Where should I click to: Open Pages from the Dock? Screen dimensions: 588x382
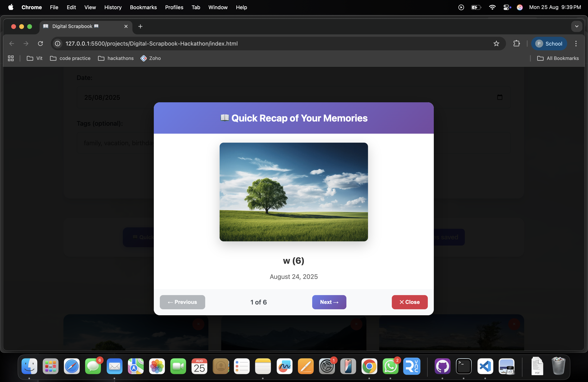coord(306,366)
